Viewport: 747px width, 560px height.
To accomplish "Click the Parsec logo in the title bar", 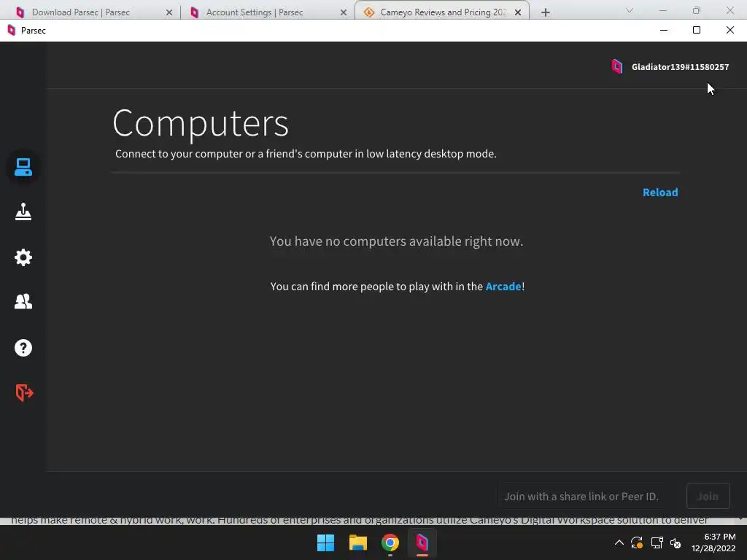I will pyautogui.click(x=12, y=30).
